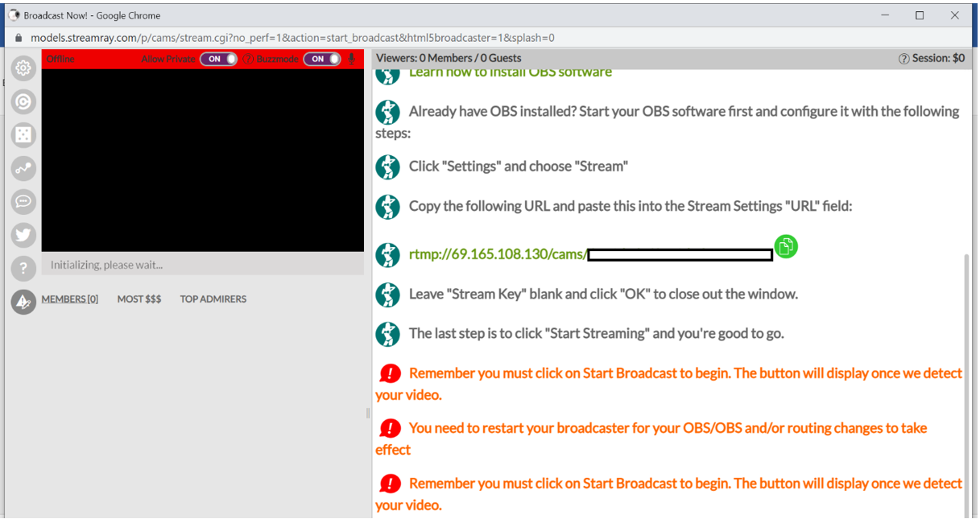Click the 'Leave Stream Key blank' instruction
Viewport: 980px width, 519px height.
click(604, 294)
